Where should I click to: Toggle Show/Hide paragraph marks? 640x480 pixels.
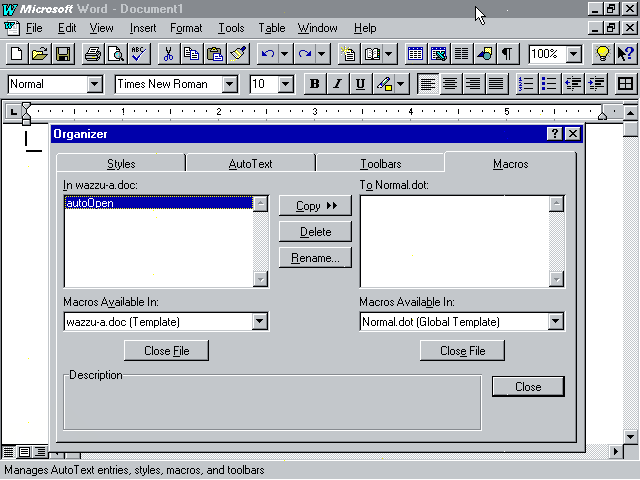pos(507,54)
